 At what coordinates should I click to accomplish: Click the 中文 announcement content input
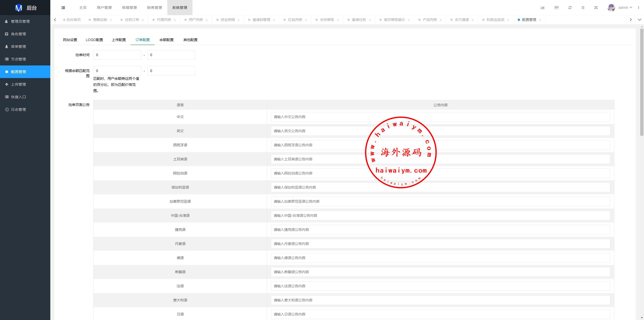(x=440, y=117)
